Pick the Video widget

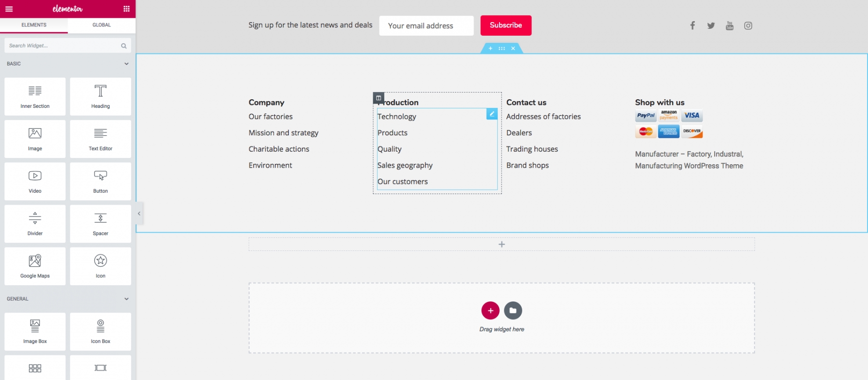[35, 181]
